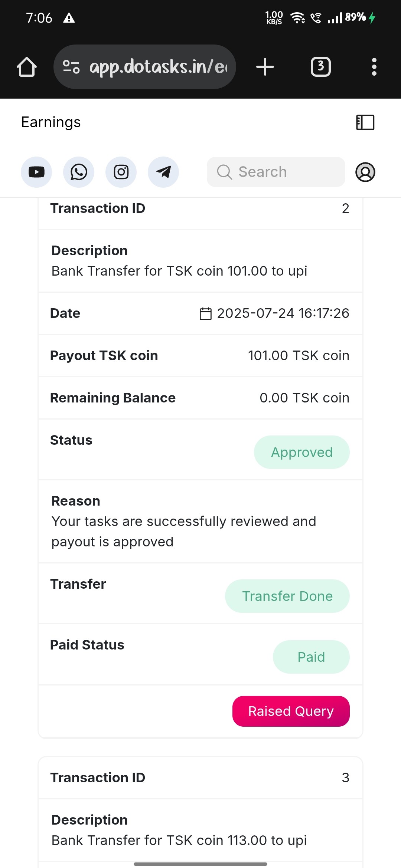Click the calendar icon beside the date

point(206,313)
